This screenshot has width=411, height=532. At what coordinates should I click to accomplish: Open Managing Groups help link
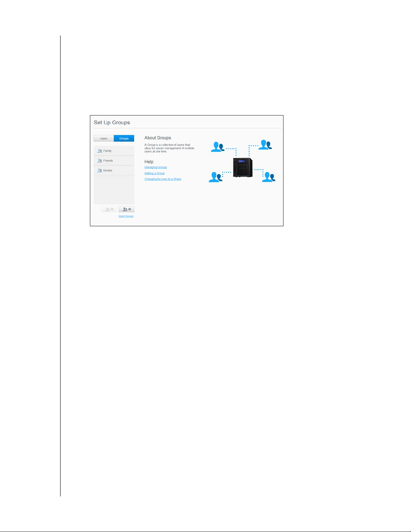pyautogui.click(x=156, y=167)
